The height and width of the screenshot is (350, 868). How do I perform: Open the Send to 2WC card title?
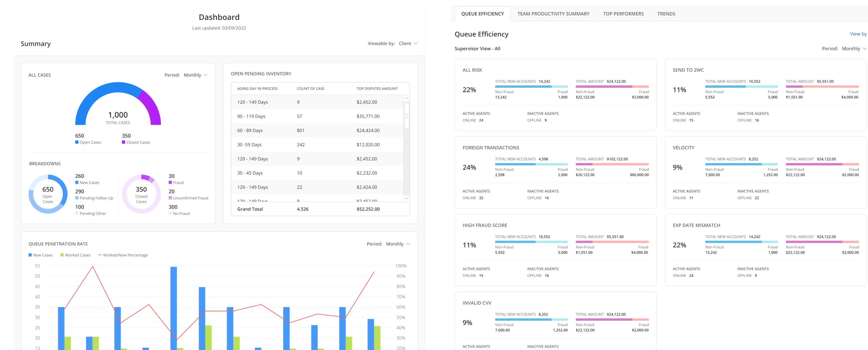[x=688, y=70]
